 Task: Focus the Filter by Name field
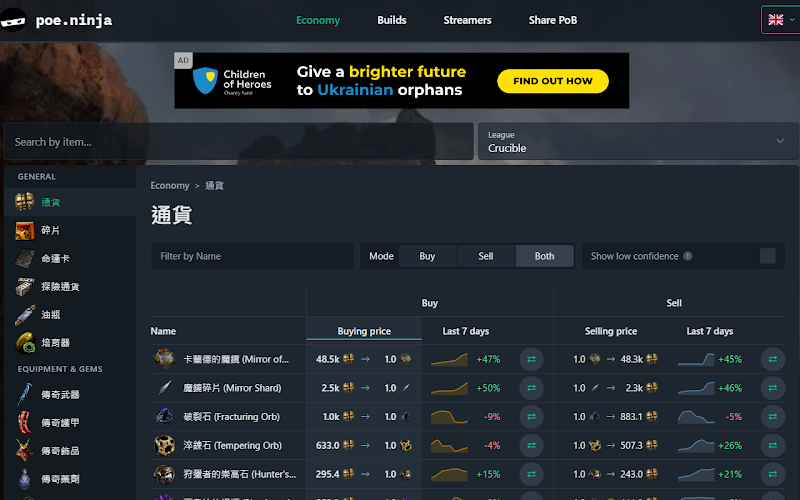tap(252, 256)
